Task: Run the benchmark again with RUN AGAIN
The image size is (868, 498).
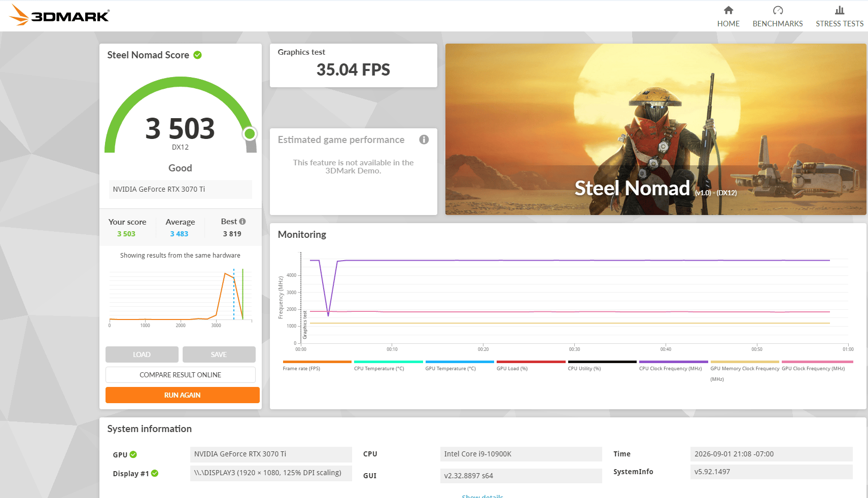Action: 183,395
